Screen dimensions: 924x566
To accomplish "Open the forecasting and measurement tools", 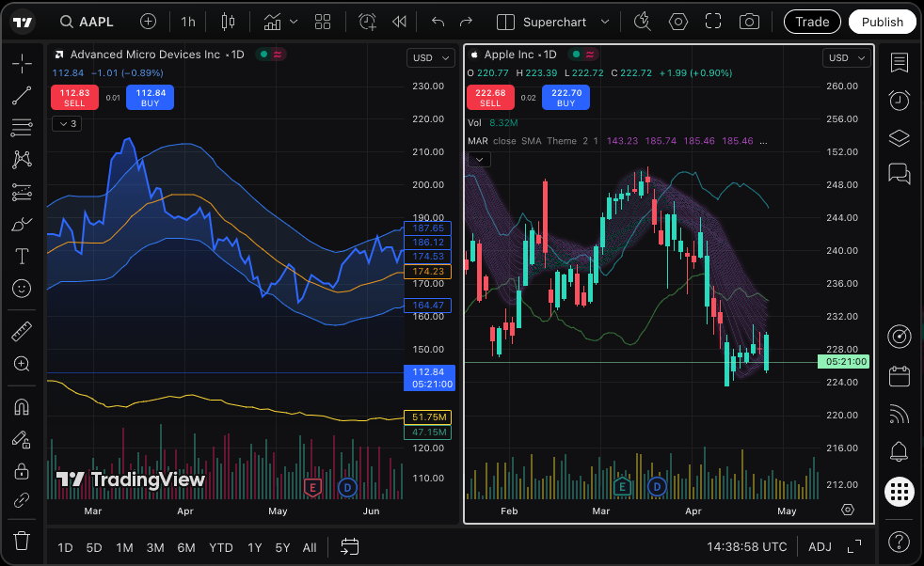I will [22, 192].
